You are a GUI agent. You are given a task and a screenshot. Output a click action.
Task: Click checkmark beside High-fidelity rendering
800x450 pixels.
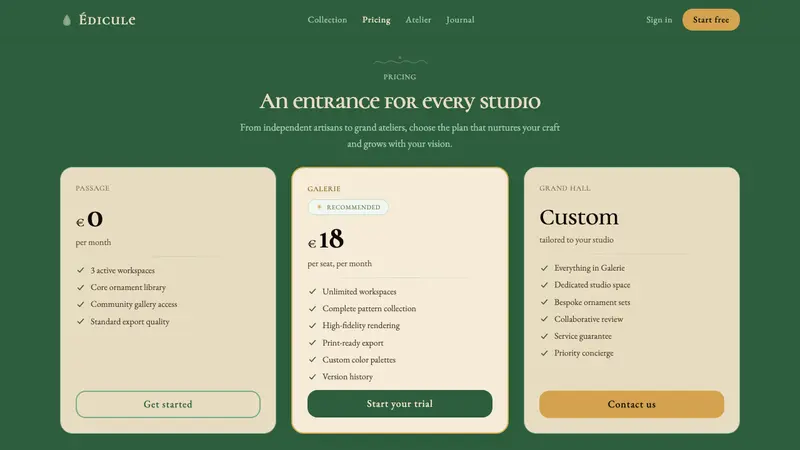(x=312, y=326)
